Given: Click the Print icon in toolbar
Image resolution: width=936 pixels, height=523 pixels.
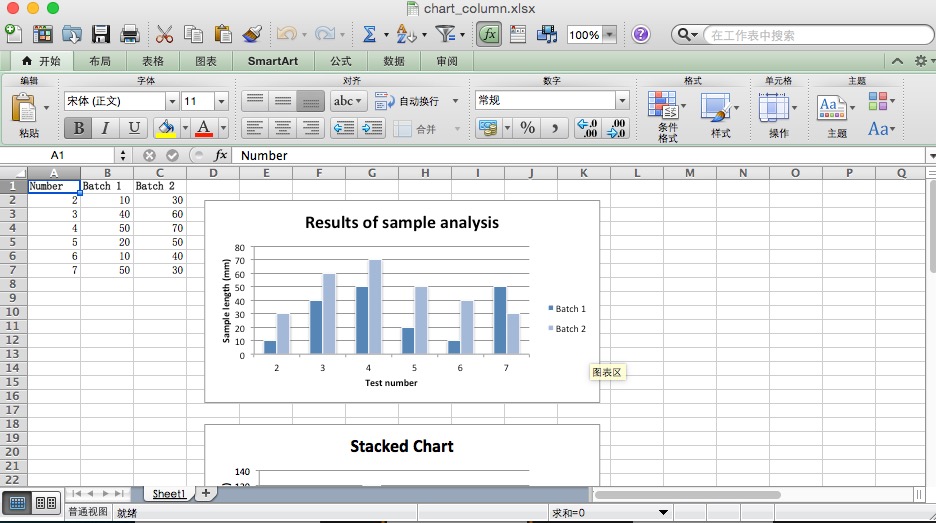Looking at the screenshot, I should (x=130, y=35).
